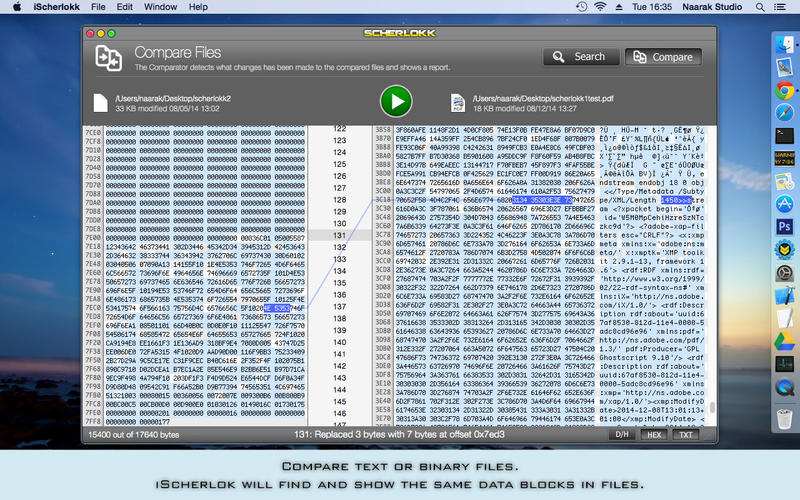Open Activity Monitor from the dock

pos(784,364)
